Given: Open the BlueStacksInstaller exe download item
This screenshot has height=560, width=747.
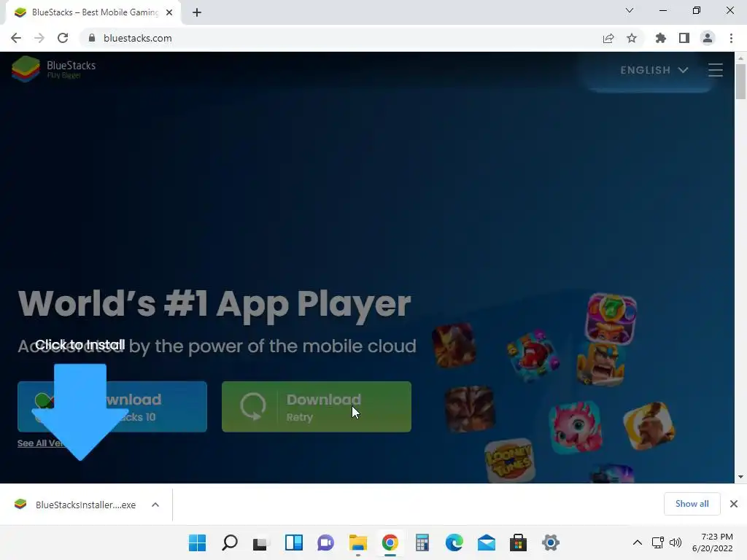Looking at the screenshot, I should 76,505.
